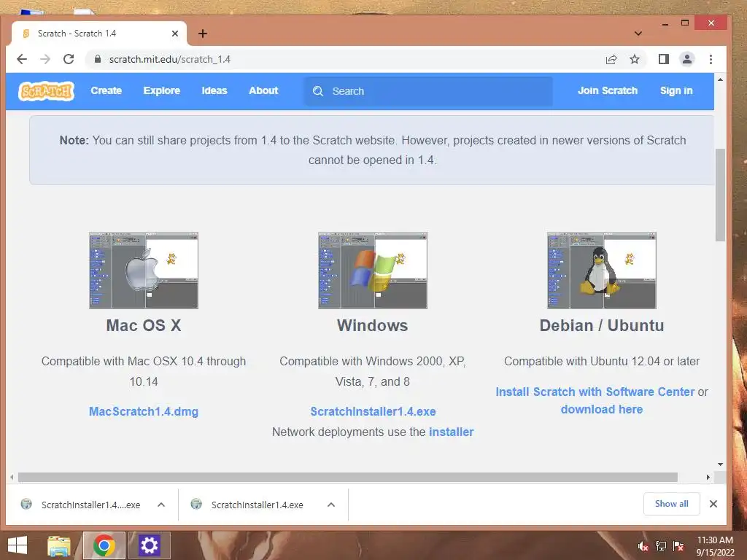
Task: Click the Debian / Ubuntu heading
Action: [602, 326]
